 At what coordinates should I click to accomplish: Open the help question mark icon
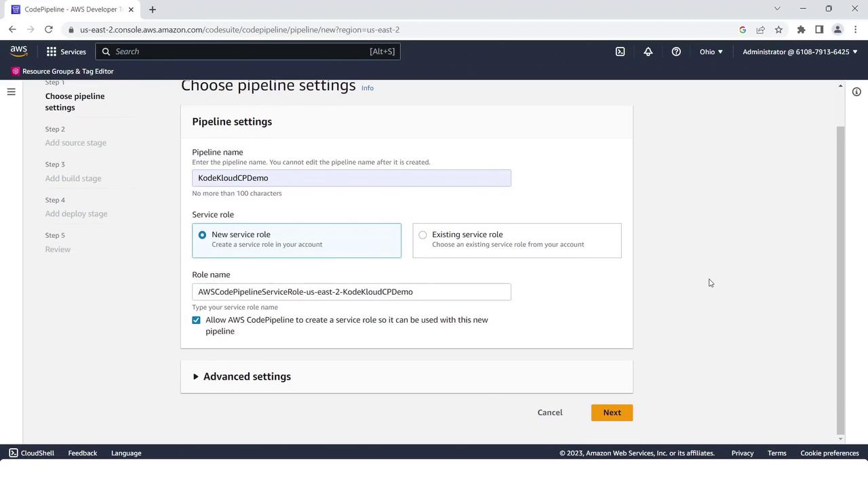676,52
